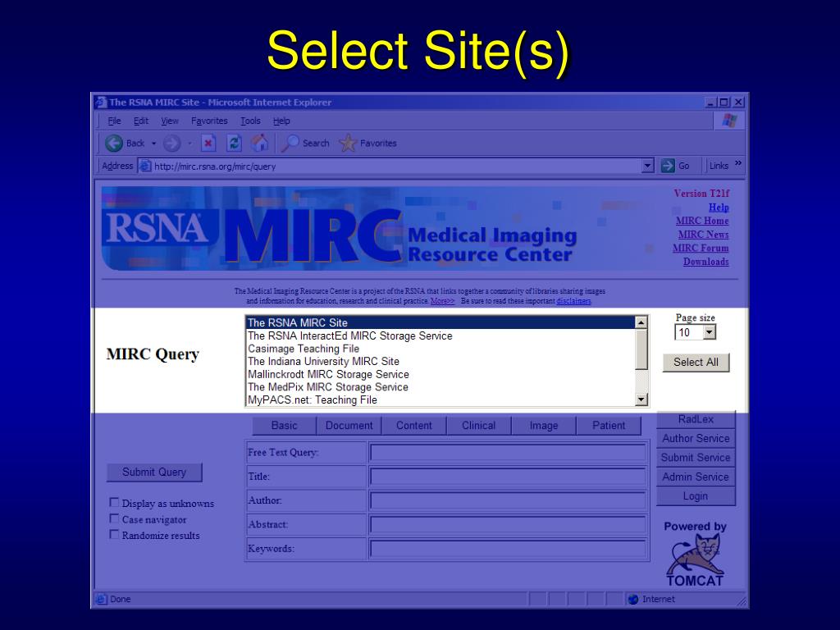
Task: Click the Free Text Query input field
Action: (x=507, y=453)
